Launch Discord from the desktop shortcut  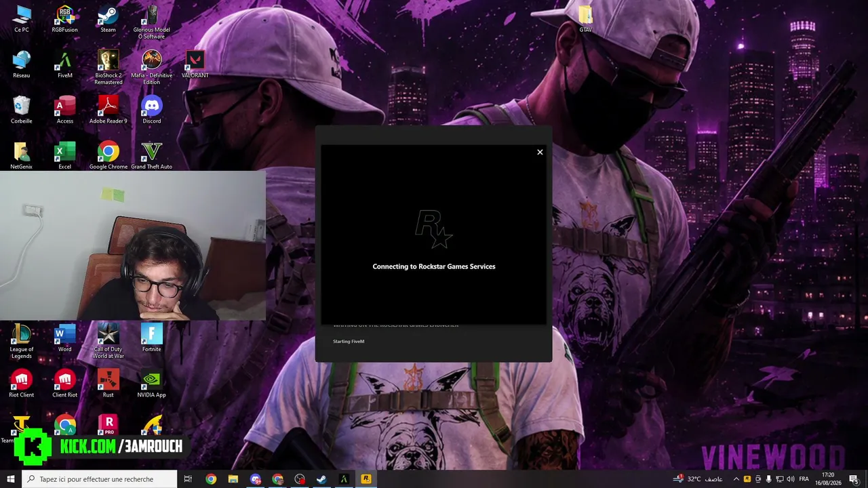point(152,110)
